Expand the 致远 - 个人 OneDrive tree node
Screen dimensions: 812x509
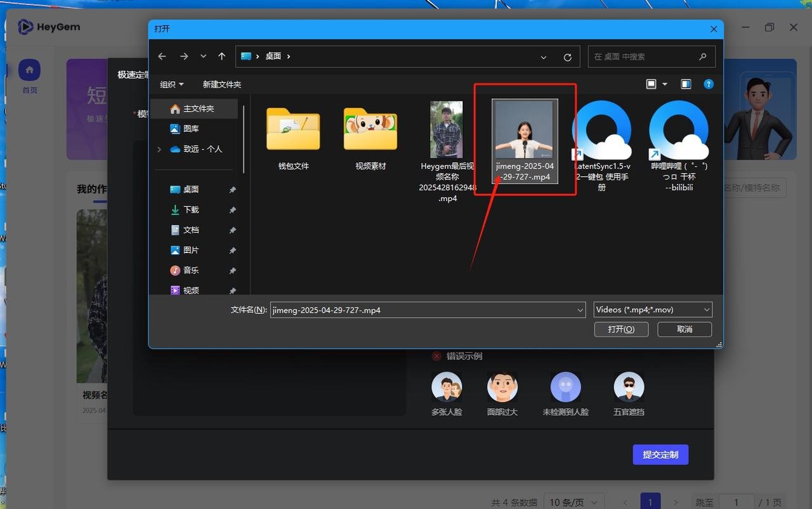coord(159,149)
